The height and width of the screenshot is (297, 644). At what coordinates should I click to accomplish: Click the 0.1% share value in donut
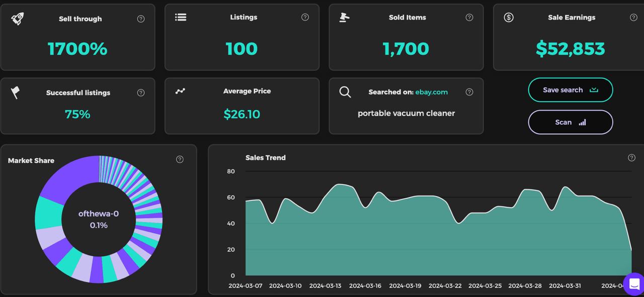click(x=99, y=225)
